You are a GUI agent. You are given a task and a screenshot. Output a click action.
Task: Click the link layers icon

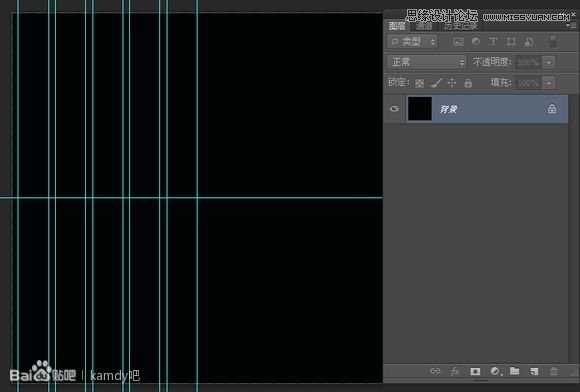[x=435, y=371]
